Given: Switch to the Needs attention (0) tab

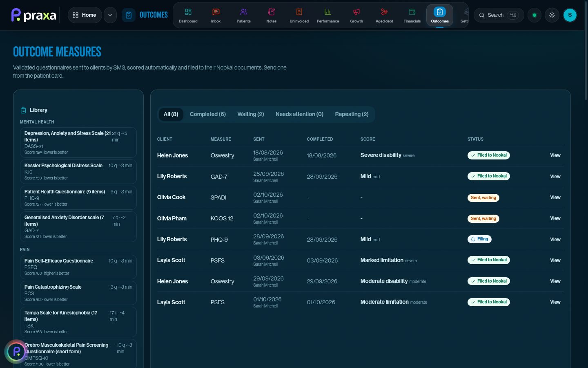Looking at the screenshot, I should pyautogui.click(x=299, y=114).
